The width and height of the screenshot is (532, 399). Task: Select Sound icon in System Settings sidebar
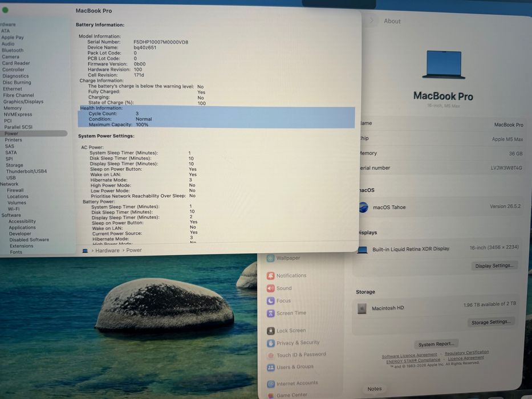pos(270,288)
